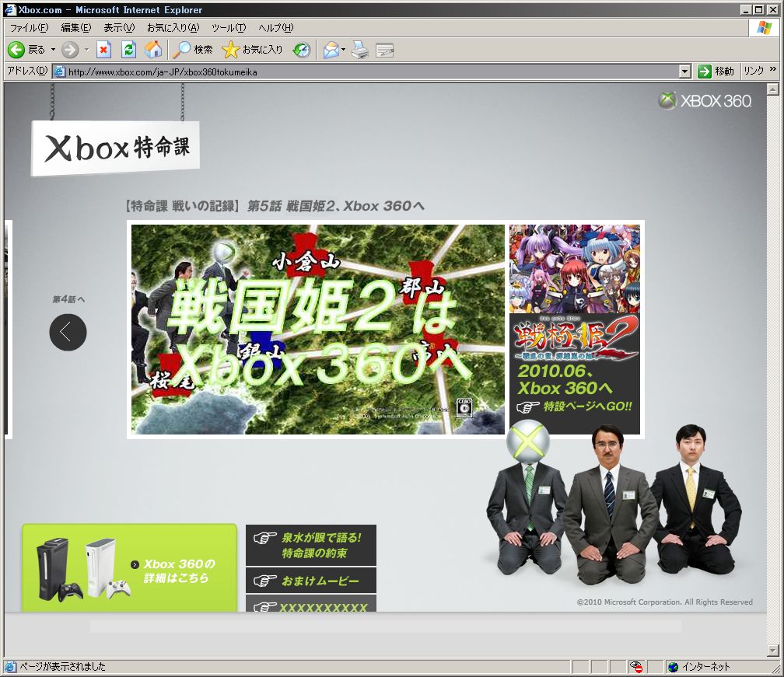The image size is (784, 677).
Task: Expand the address bar dropdown
Action: tap(685, 72)
